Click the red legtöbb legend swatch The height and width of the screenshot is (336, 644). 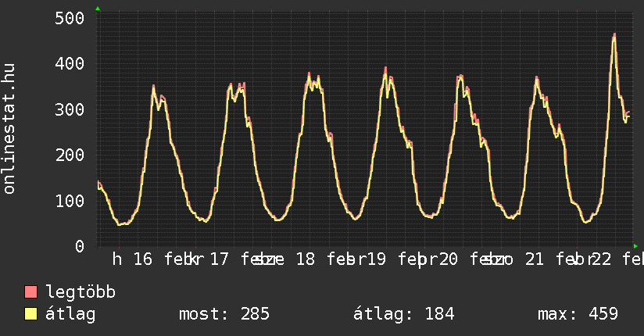(31, 292)
